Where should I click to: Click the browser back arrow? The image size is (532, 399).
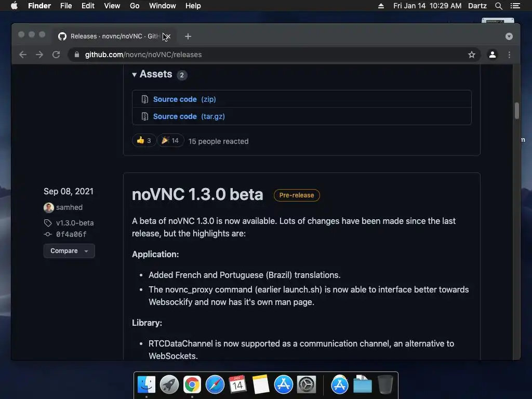tap(23, 55)
